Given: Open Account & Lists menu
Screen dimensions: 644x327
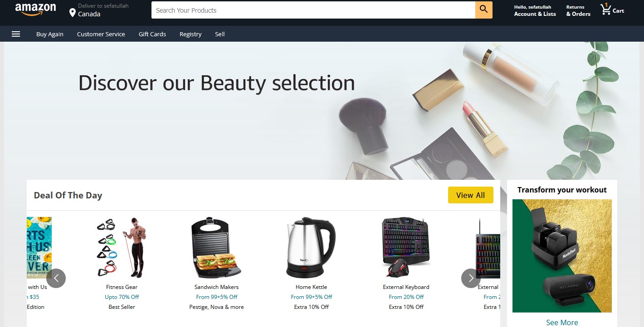Looking at the screenshot, I should point(535,10).
